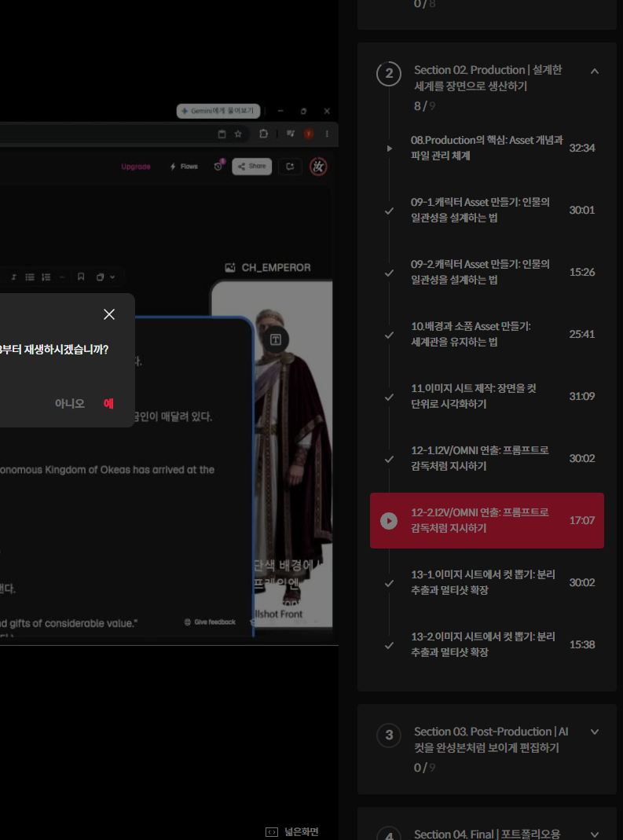
Task: Choose 아니오 in the playback prompt
Action: coord(70,403)
